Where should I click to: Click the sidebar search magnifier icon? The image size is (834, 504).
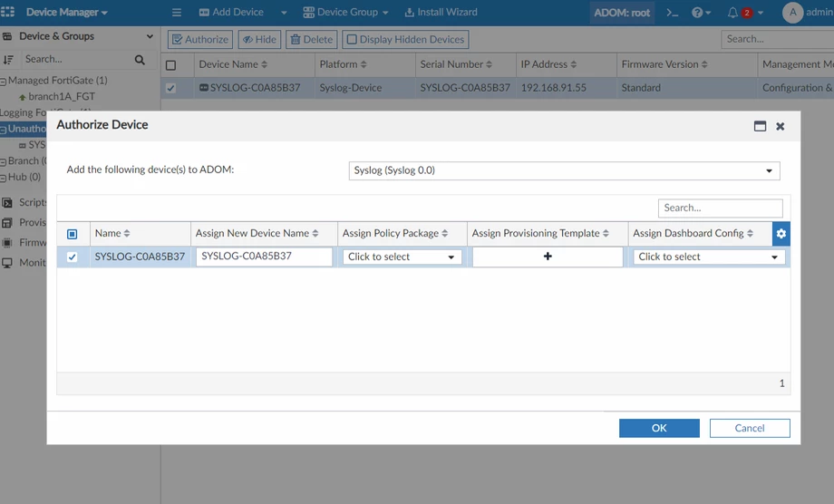(x=140, y=60)
